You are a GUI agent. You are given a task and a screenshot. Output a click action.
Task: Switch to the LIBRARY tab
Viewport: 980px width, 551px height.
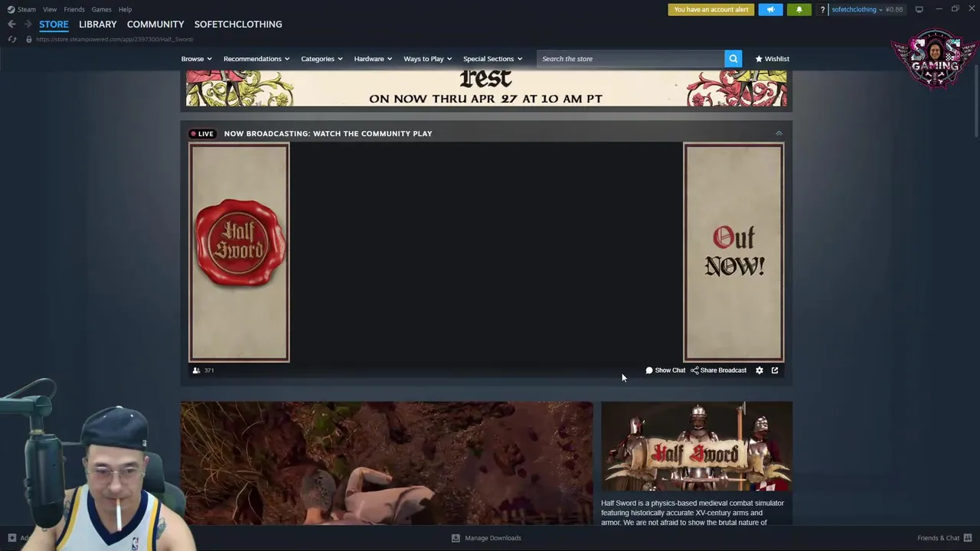point(98,24)
